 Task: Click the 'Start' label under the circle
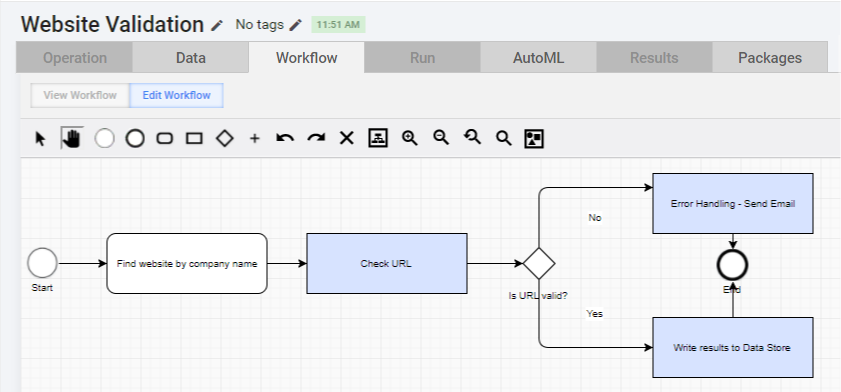(x=42, y=288)
